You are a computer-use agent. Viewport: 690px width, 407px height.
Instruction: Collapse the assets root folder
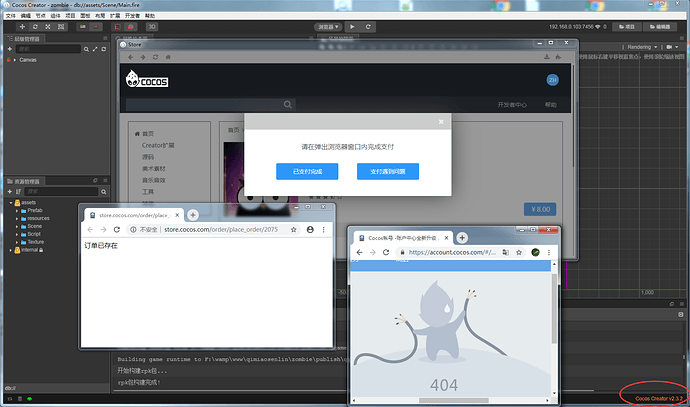11,203
